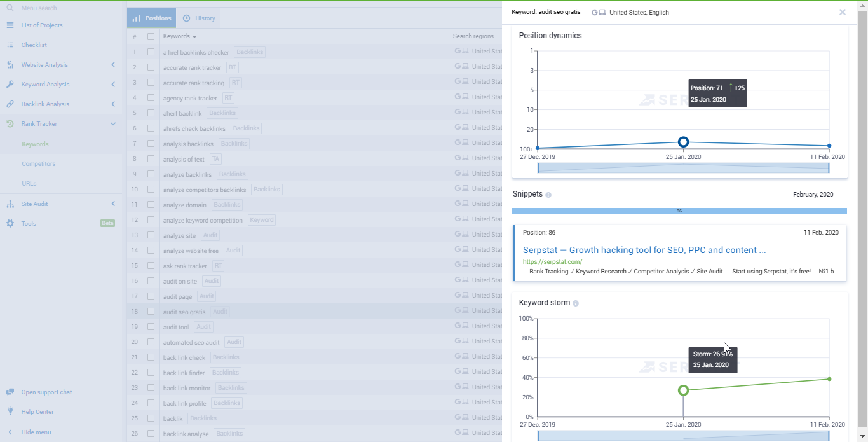The height and width of the screenshot is (442, 868).
Task: Toggle the select-all keywords checkbox
Action: [x=151, y=36]
